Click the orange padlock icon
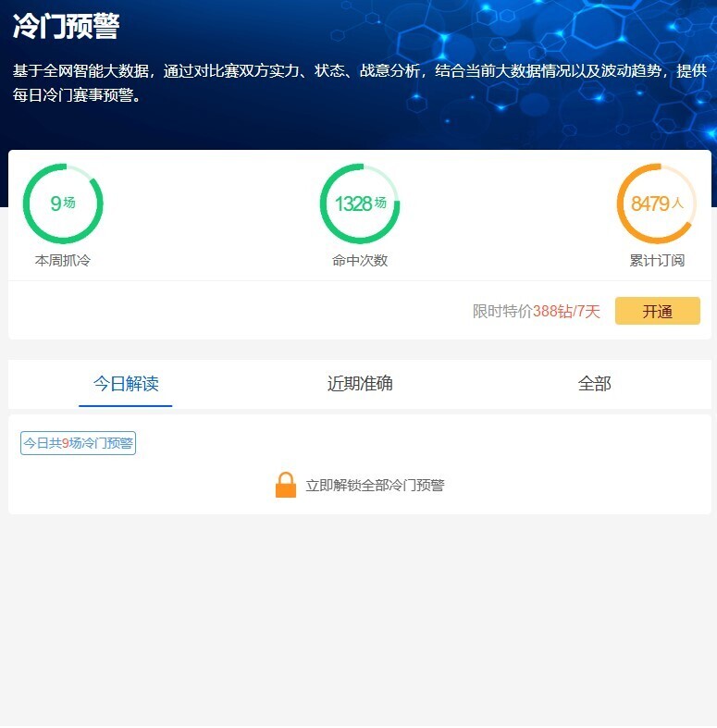 coord(286,485)
